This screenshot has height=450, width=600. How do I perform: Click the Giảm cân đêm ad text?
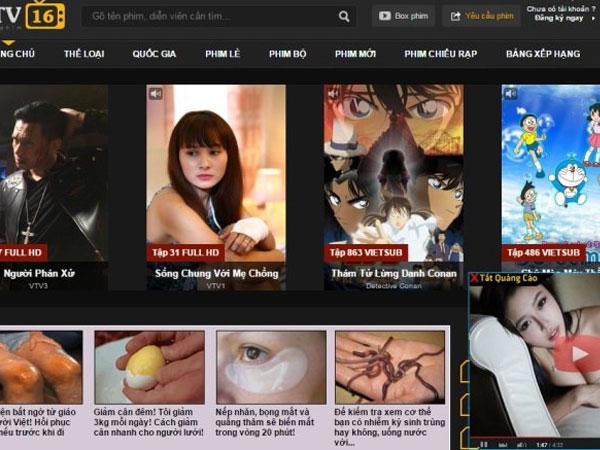tap(149, 422)
